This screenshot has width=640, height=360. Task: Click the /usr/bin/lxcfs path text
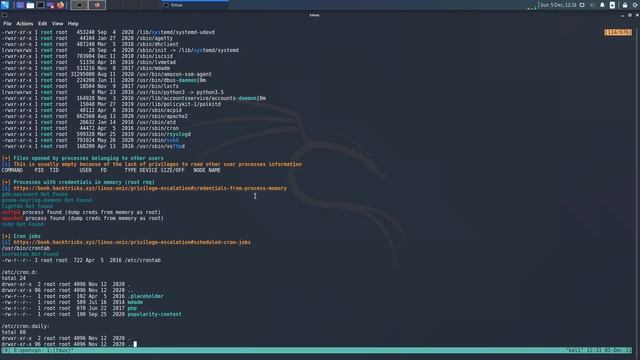click(x=158, y=86)
